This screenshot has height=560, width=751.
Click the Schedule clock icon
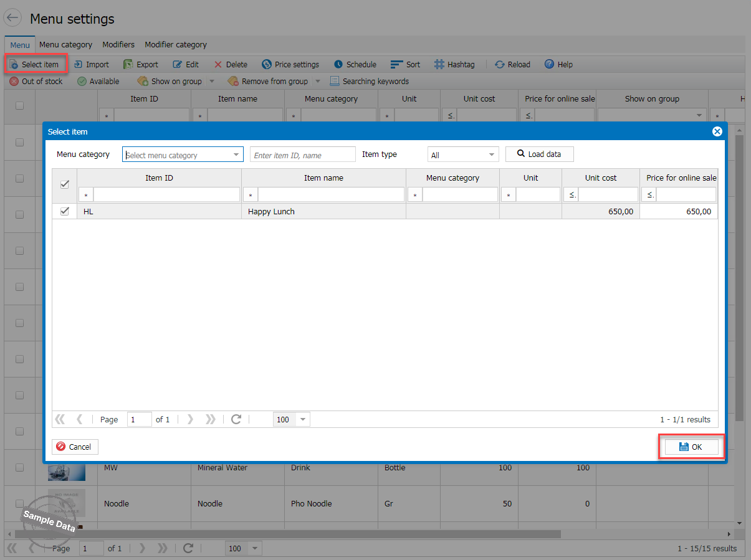[x=338, y=64]
